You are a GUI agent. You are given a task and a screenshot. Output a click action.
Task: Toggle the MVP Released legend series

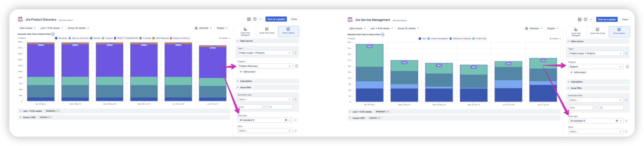pyautogui.click(x=161, y=38)
